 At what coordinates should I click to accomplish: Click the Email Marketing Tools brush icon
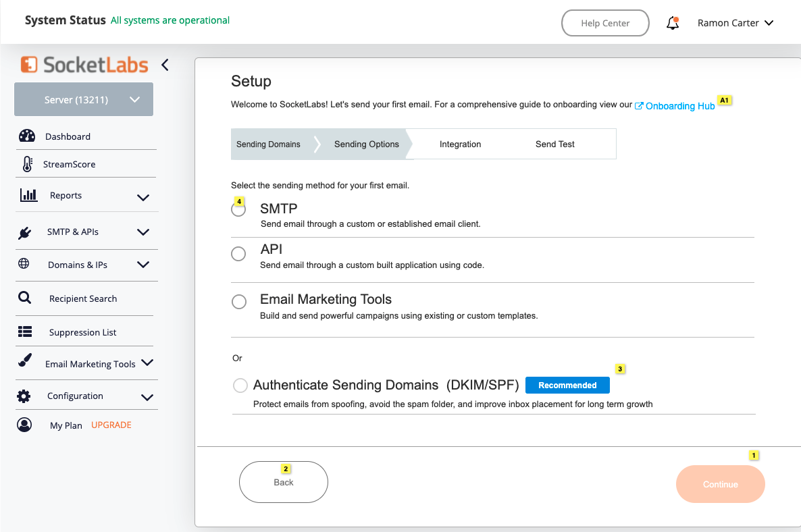click(x=25, y=361)
